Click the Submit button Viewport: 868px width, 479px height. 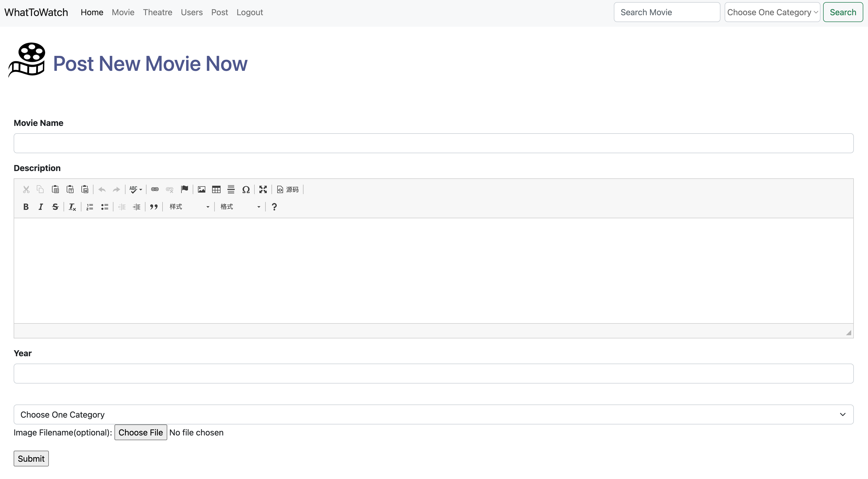tap(31, 459)
